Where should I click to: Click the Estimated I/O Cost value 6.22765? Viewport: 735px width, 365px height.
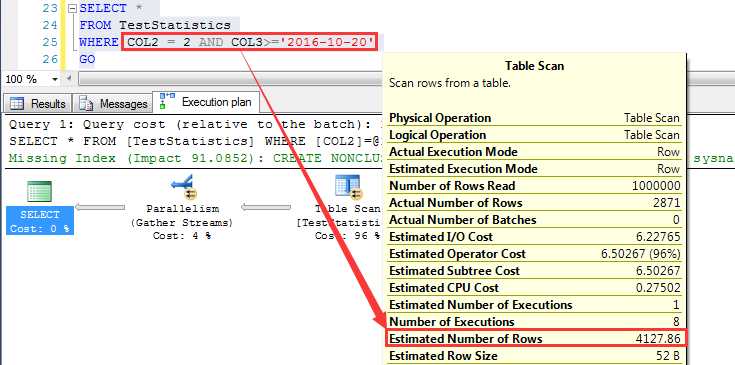(x=659, y=237)
